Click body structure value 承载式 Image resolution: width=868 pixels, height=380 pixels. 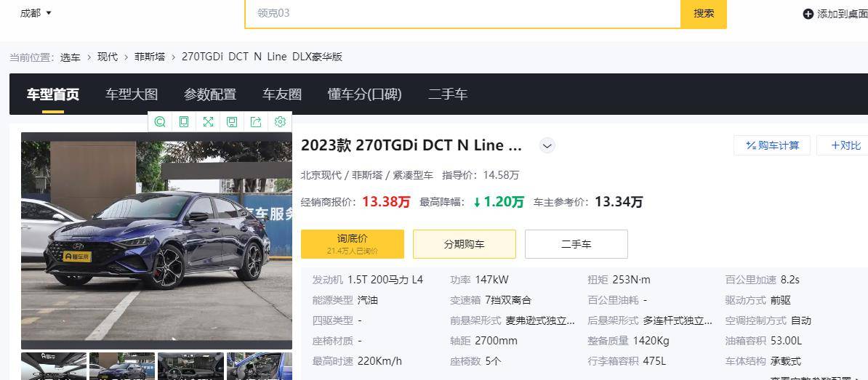click(786, 361)
